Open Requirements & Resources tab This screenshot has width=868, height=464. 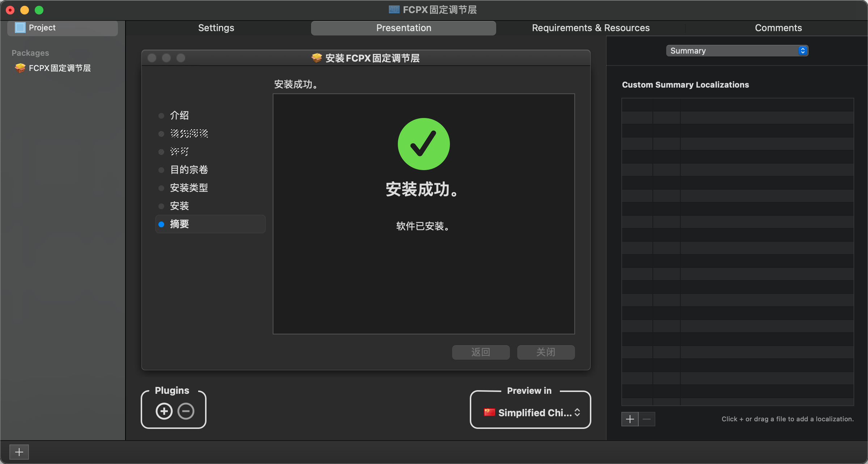point(591,28)
